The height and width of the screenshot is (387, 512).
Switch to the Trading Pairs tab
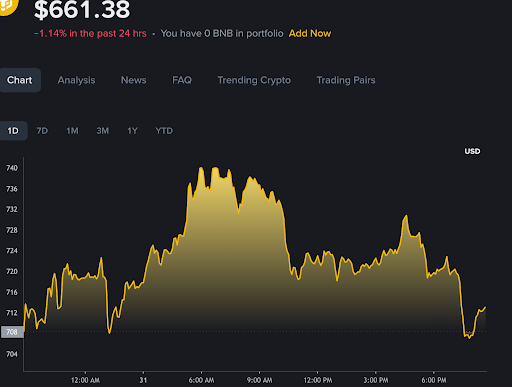346,80
